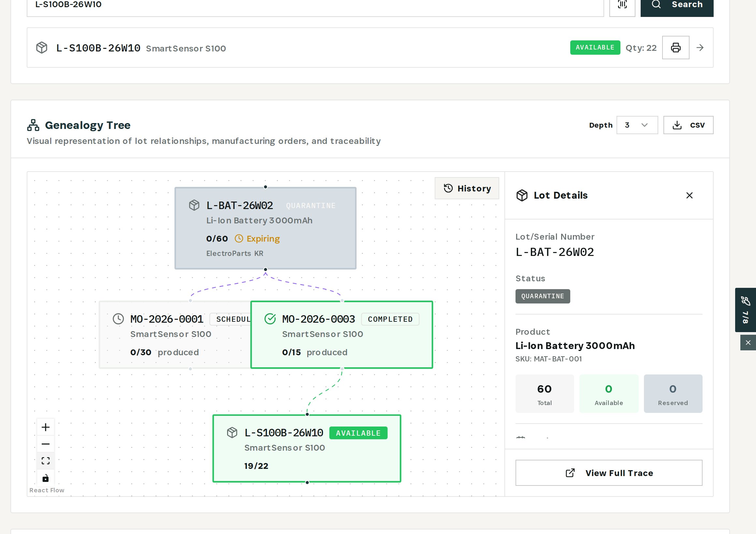This screenshot has height=534, width=756.
Task: Click the package icon in the search result row
Action: 42,48
